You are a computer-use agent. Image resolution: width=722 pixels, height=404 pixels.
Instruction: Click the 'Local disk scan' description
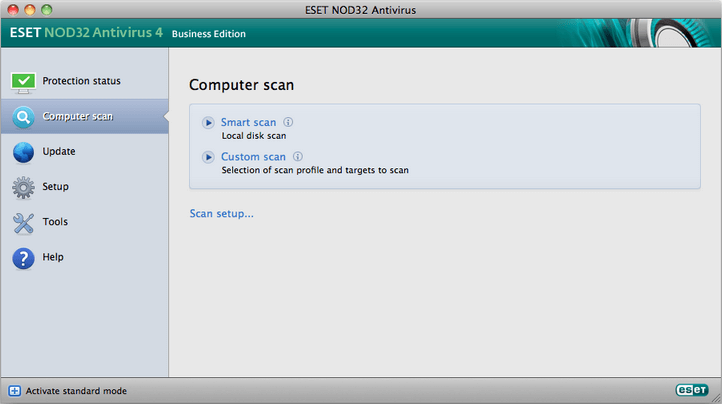coord(254,136)
